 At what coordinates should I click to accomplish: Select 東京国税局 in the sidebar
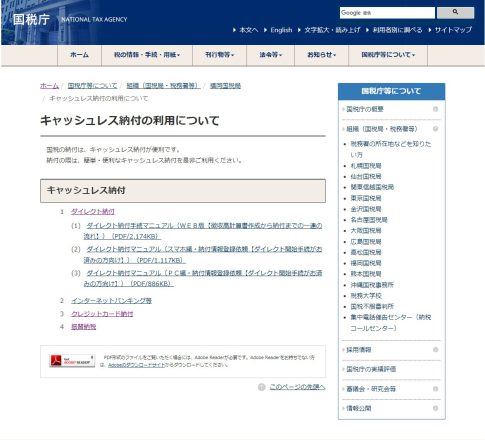366,198
